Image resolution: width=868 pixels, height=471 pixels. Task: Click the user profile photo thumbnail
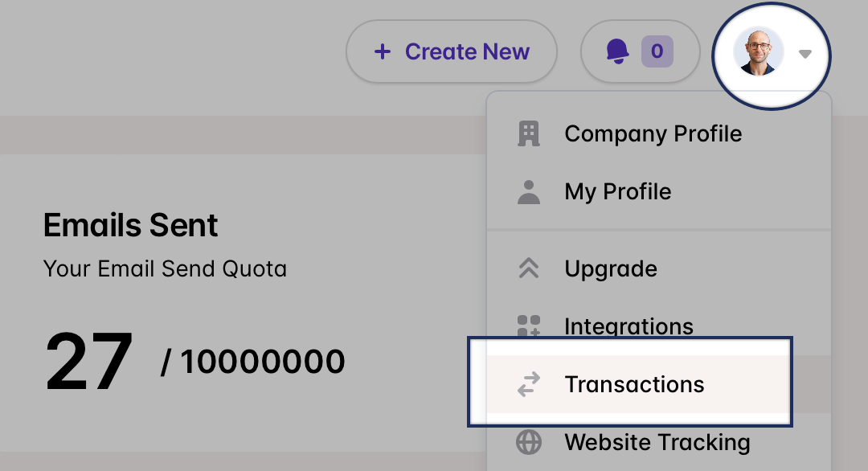[x=759, y=51]
